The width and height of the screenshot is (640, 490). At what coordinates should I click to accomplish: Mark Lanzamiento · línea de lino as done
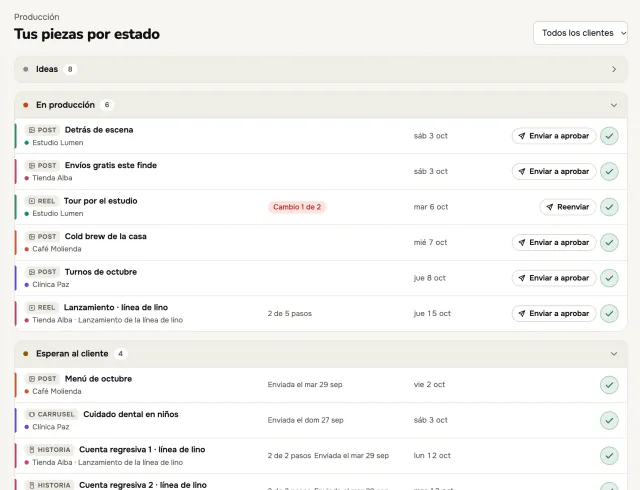609,314
